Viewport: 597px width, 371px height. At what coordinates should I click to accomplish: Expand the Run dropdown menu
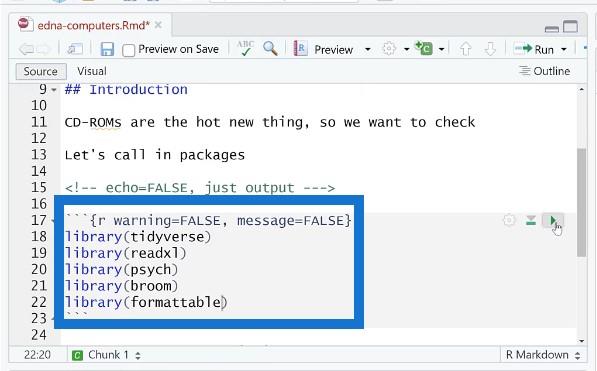tap(563, 50)
